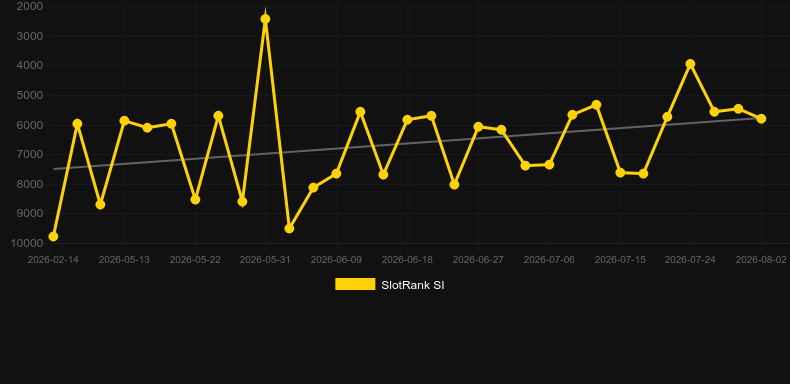Click the 2026-06-27 x-axis label
This screenshot has height=384, width=790.
coord(478,260)
